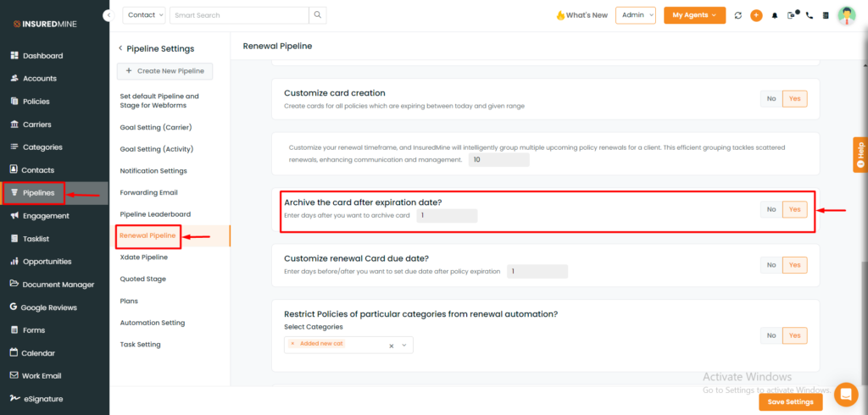The width and height of the screenshot is (868, 415).
Task: Click the sync refresh icon in header
Action: 738,15
